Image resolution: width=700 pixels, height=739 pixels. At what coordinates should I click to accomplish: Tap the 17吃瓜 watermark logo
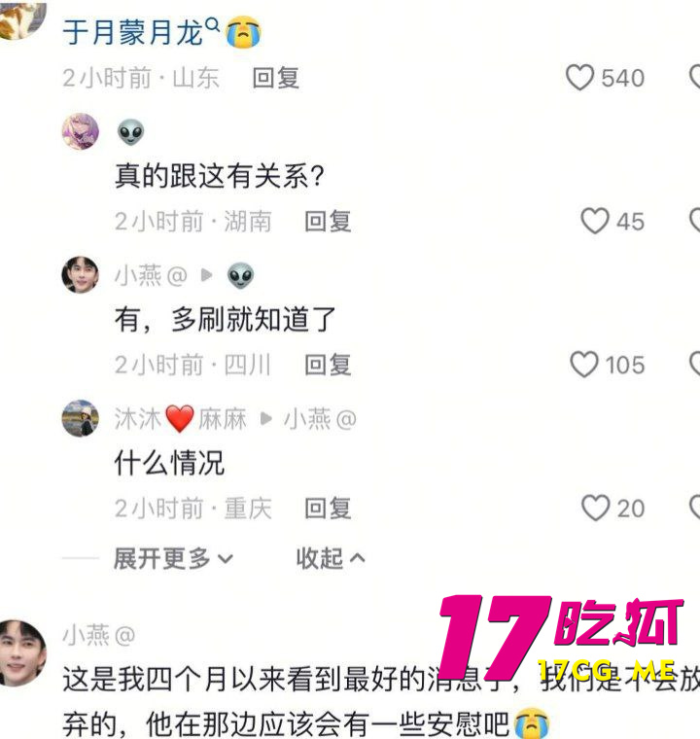coord(561,637)
